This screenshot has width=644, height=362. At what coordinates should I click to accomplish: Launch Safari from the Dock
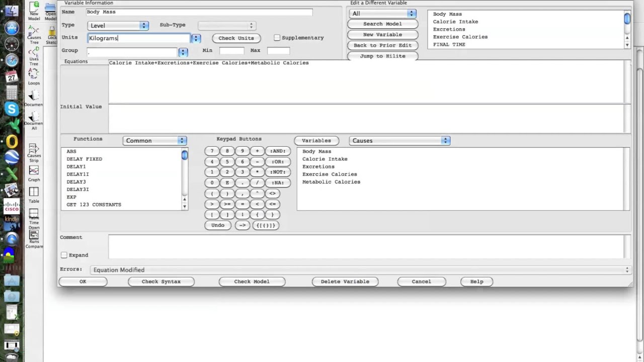click(12, 61)
